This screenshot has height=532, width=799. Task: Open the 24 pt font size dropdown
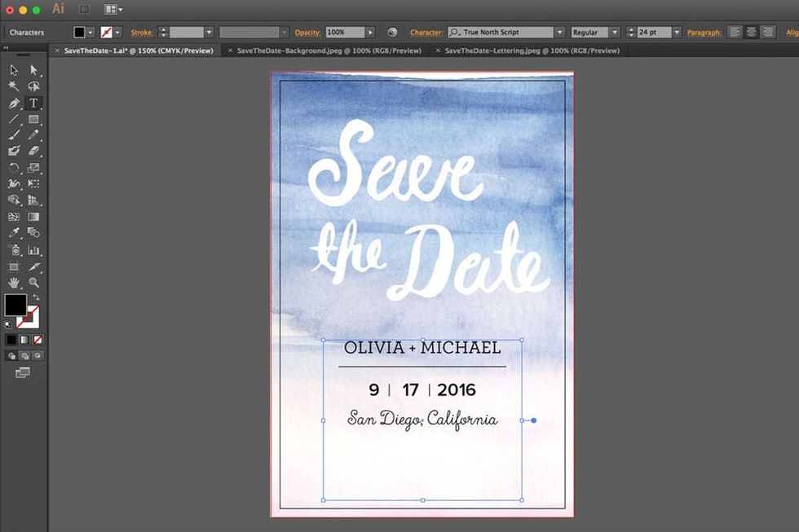coord(677,33)
